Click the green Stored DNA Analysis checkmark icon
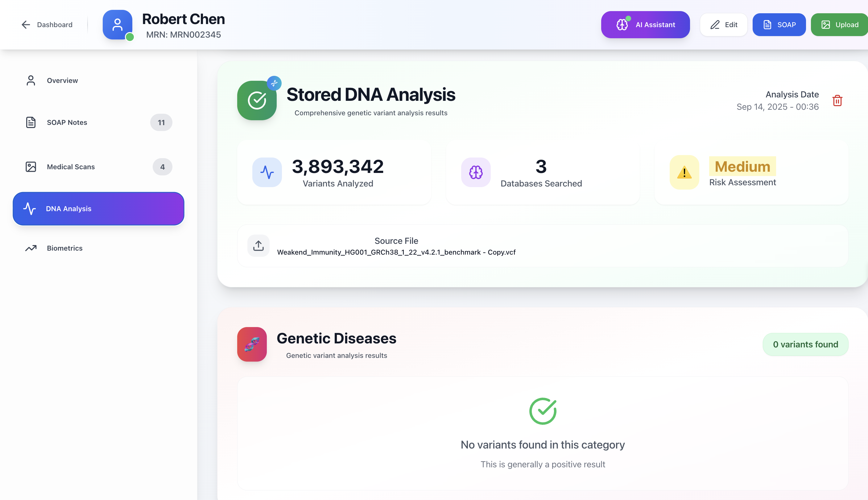The height and width of the screenshot is (500, 868). pos(257,100)
